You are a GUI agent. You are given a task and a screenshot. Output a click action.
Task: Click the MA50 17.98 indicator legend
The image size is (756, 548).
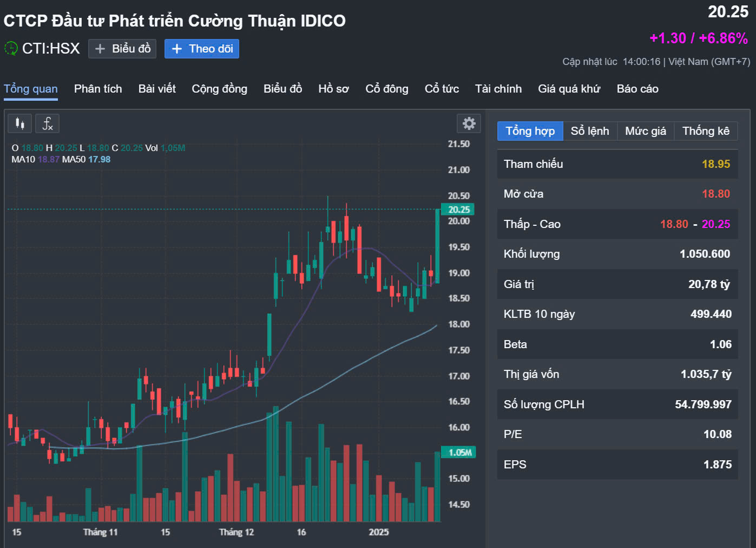[86, 159]
